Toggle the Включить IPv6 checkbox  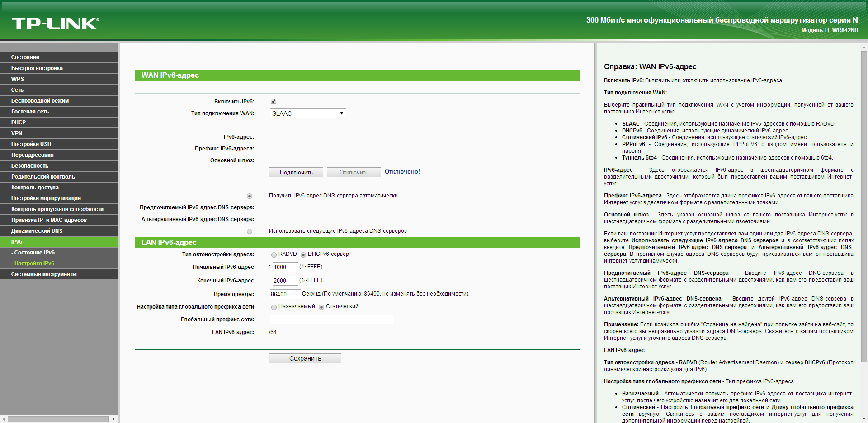(x=274, y=101)
